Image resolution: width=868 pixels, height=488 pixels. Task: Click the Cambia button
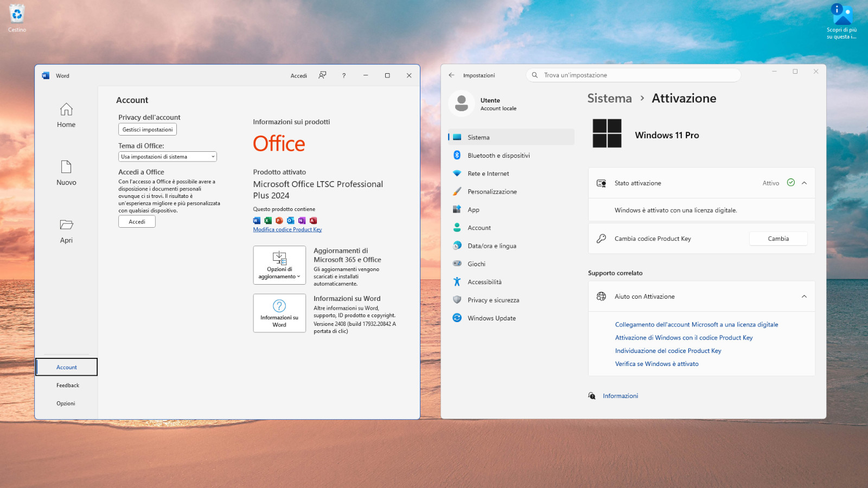778,239
